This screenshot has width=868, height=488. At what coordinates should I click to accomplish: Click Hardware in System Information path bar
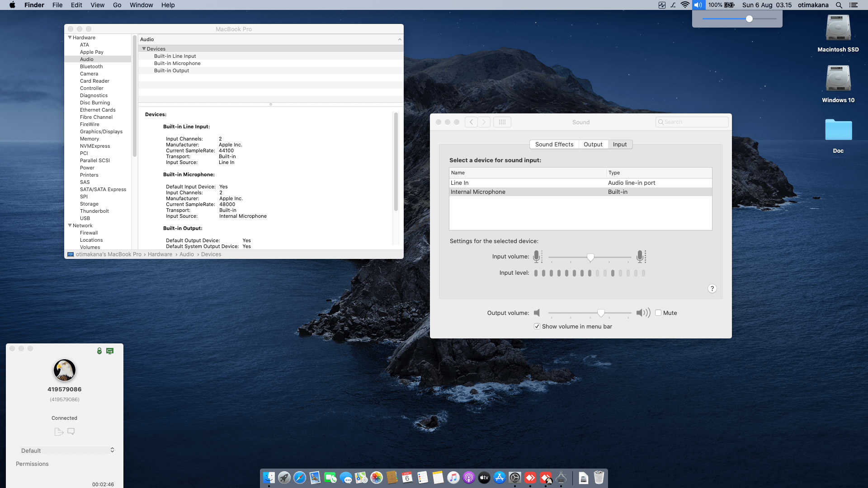pos(160,254)
